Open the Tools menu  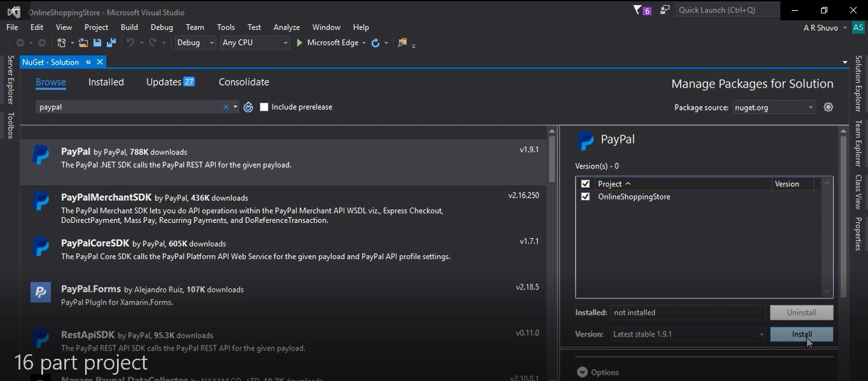click(x=226, y=27)
